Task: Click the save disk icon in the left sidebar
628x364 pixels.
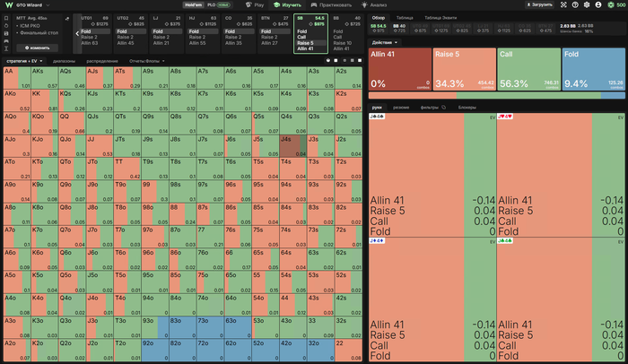Action: (x=6, y=33)
